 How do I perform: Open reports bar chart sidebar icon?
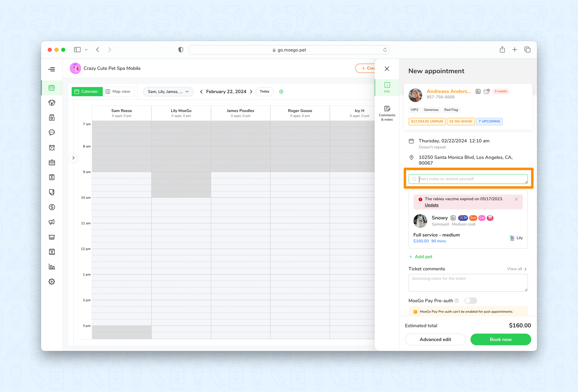pyautogui.click(x=52, y=267)
